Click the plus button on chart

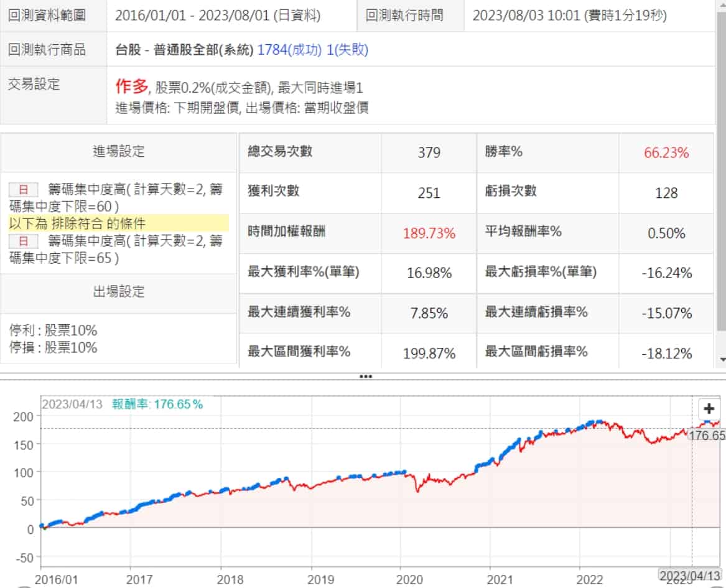pyautogui.click(x=708, y=409)
